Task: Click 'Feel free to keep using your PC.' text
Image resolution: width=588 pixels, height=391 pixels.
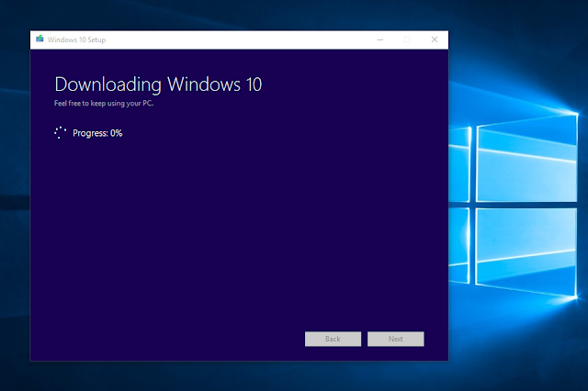Action: [104, 104]
